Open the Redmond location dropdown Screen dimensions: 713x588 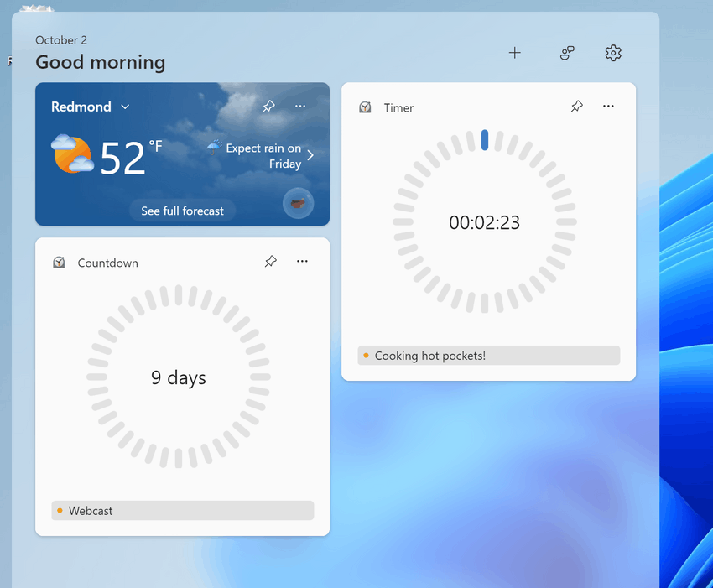pyautogui.click(x=125, y=107)
